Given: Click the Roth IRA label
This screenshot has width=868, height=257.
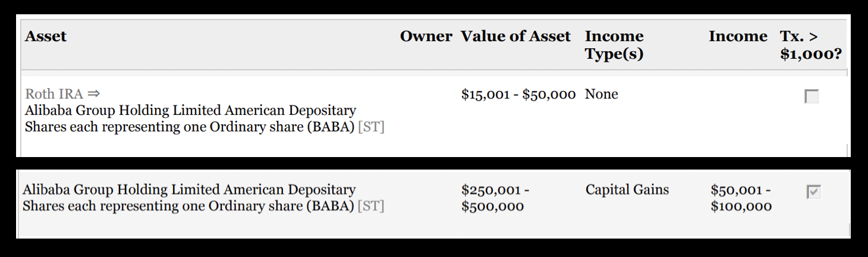Looking at the screenshot, I should point(54,94).
